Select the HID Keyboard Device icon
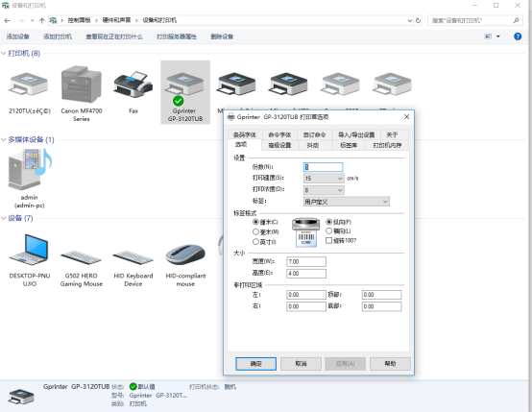The height and width of the screenshot is (412, 532). [133, 258]
